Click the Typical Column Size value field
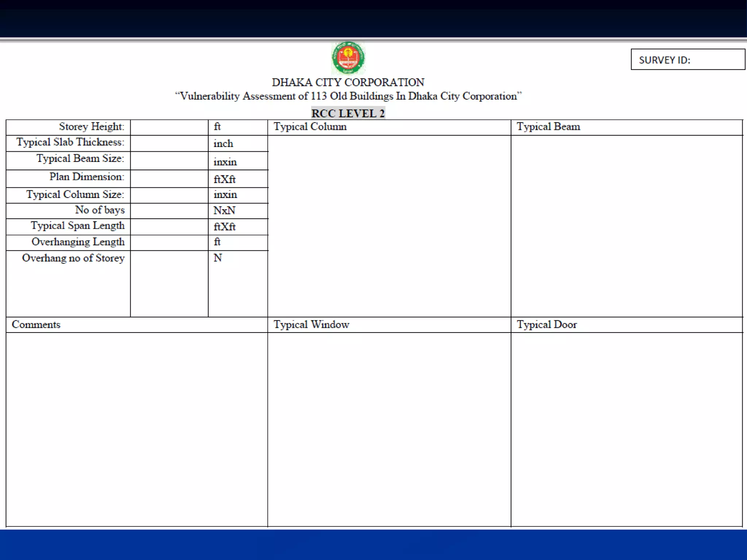This screenshot has width=747, height=560. click(x=169, y=195)
